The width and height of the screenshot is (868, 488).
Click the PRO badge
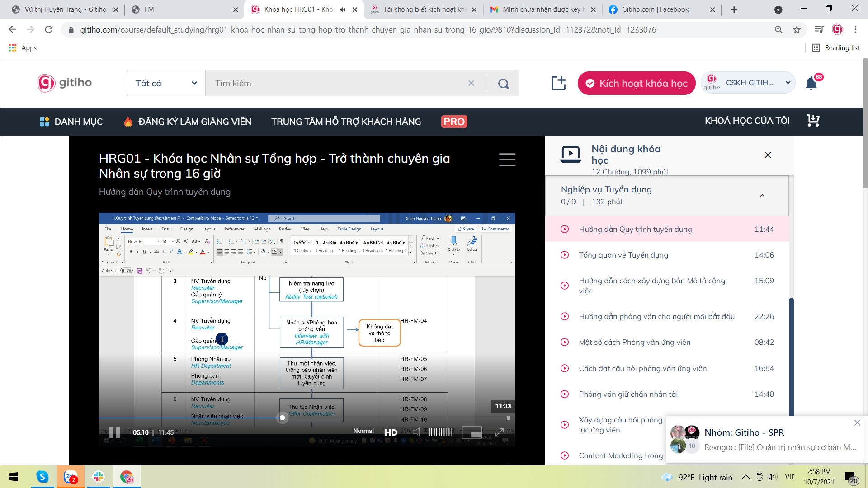[x=454, y=122]
